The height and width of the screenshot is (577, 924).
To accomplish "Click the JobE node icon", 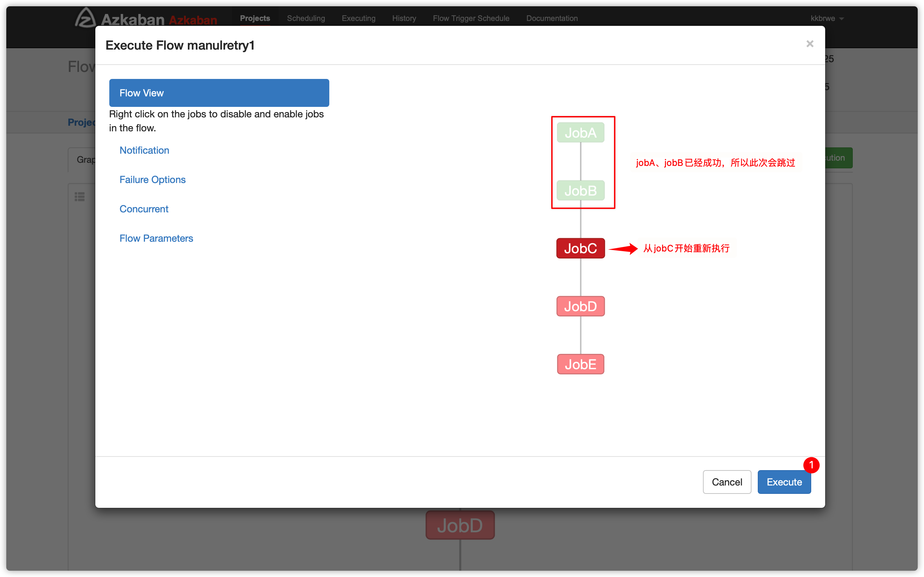I will coord(581,364).
